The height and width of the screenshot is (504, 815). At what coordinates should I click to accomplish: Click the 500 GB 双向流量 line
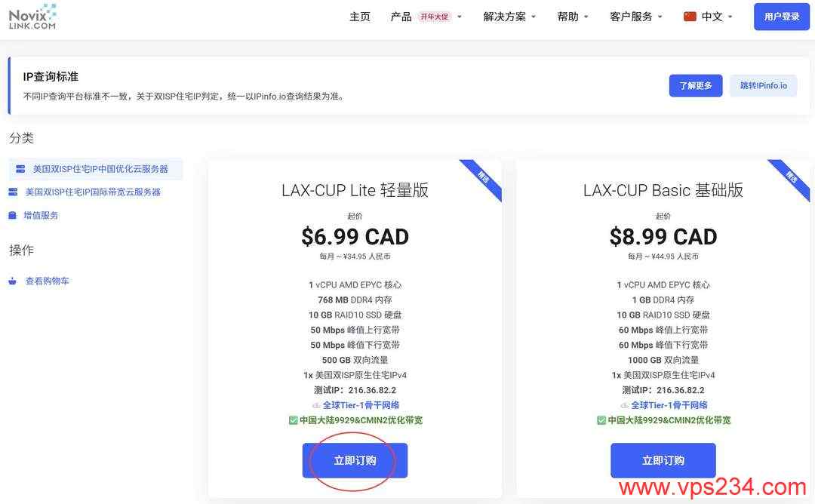point(355,360)
